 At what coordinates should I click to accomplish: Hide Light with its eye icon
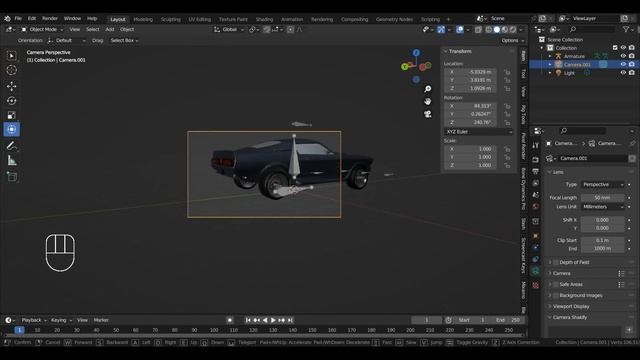tap(623, 73)
